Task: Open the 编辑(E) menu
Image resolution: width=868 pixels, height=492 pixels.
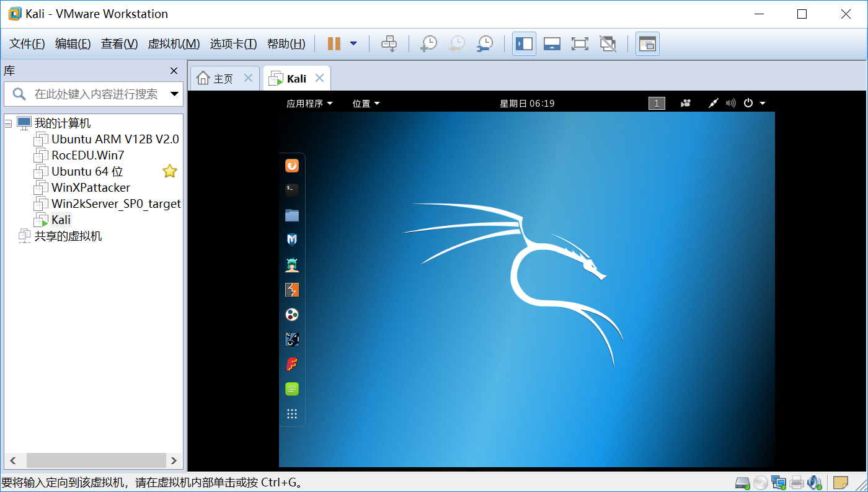Action: coord(73,43)
